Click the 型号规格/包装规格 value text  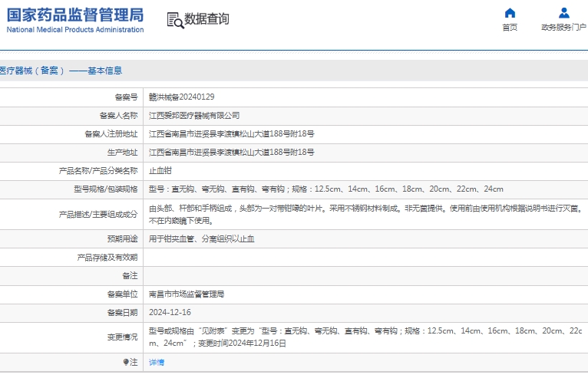326,189
